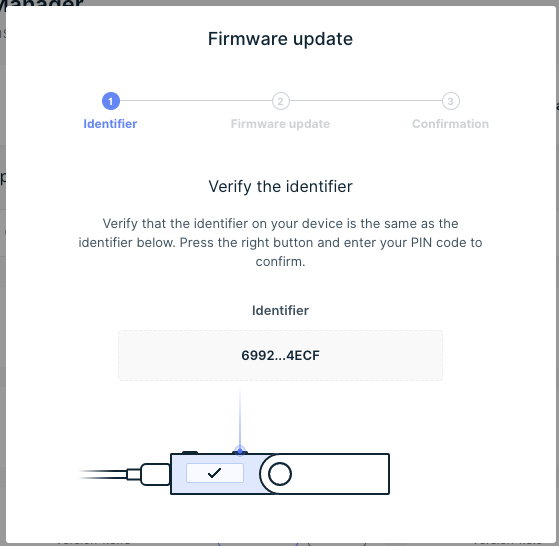Click the Identifier field label
The image size is (559, 546).
pyautogui.click(x=281, y=310)
